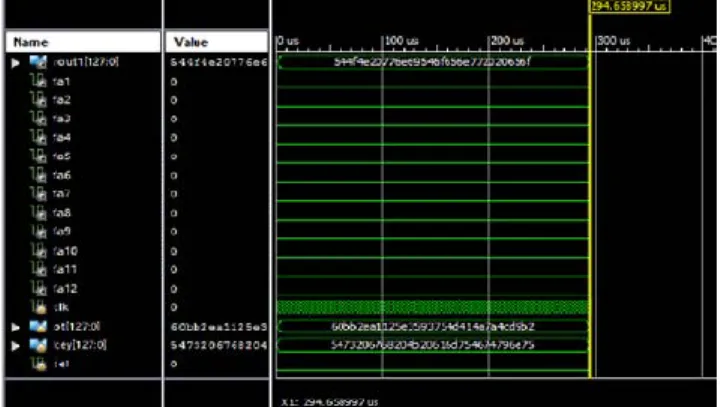
Task: Select the clk signal name
Action: tap(61, 307)
